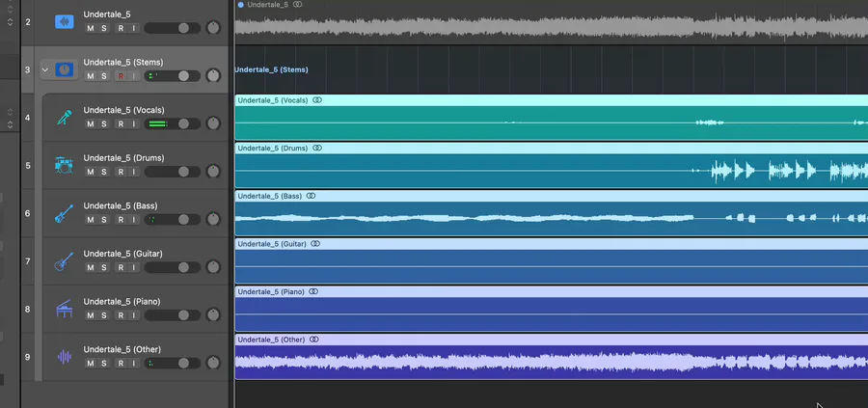This screenshot has width=868, height=408.
Task: Solo the Stems summing track
Action: click(103, 76)
